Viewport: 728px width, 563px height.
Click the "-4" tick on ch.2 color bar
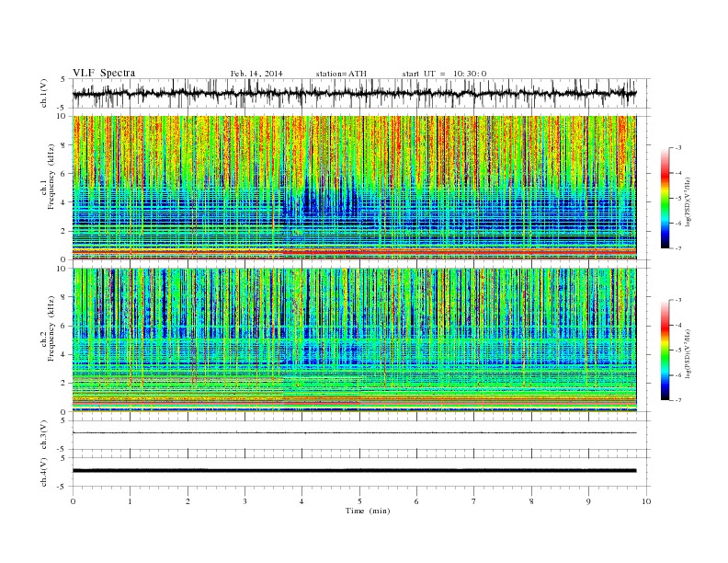678,325
